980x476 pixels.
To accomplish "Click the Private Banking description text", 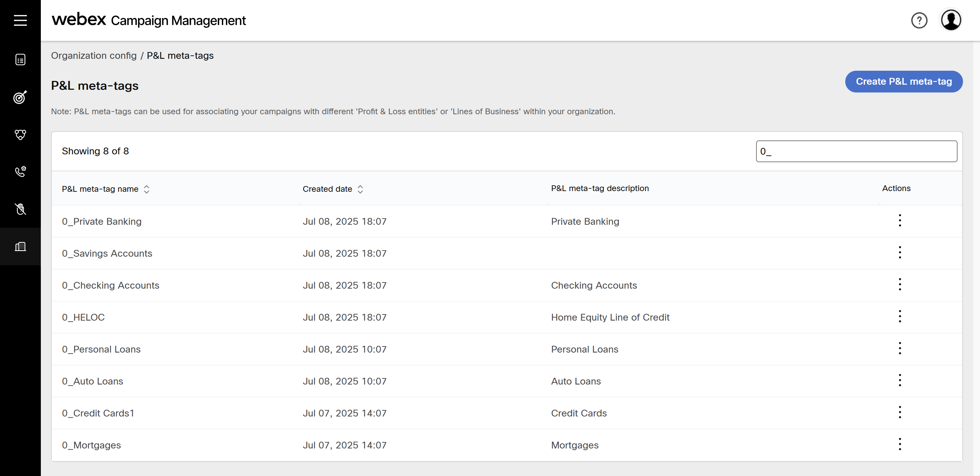I will tap(585, 221).
